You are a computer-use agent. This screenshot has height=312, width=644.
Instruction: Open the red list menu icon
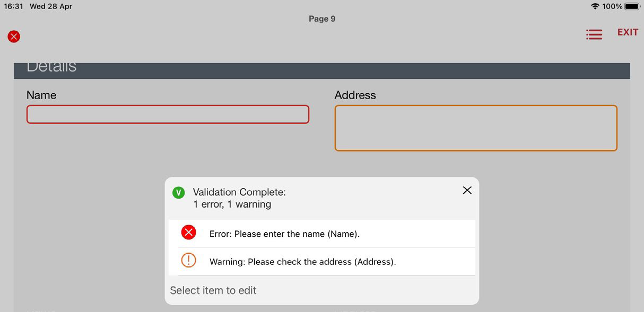[x=594, y=34]
